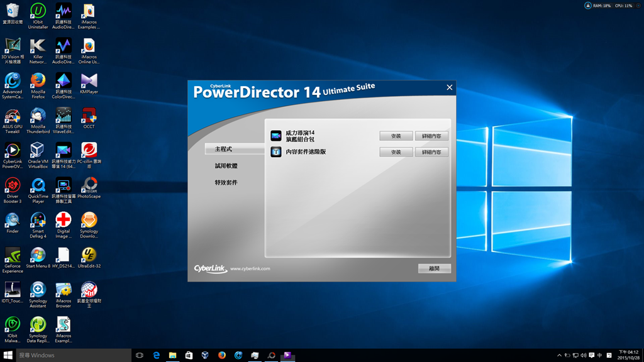The height and width of the screenshot is (362, 644).
Task: Select the UltraEdit-32 desktop icon
Action: pyautogui.click(x=89, y=258)
